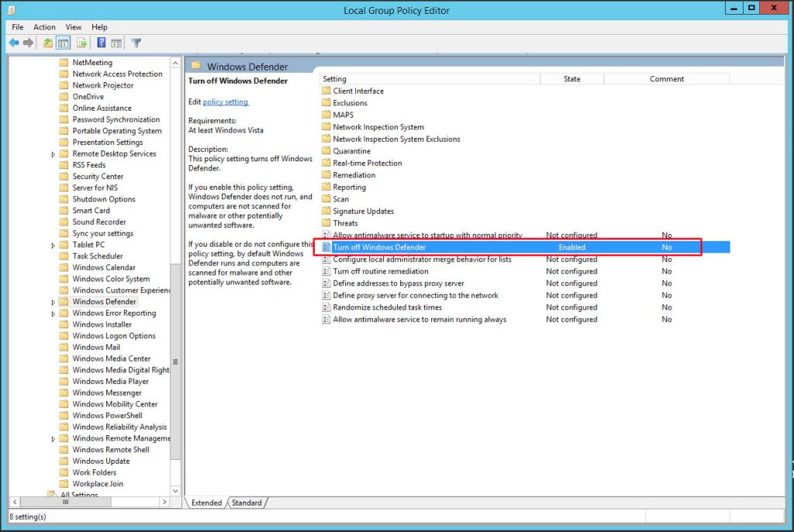Switch to the Standard tab
The image size is (794, 532).
(247, 503)
